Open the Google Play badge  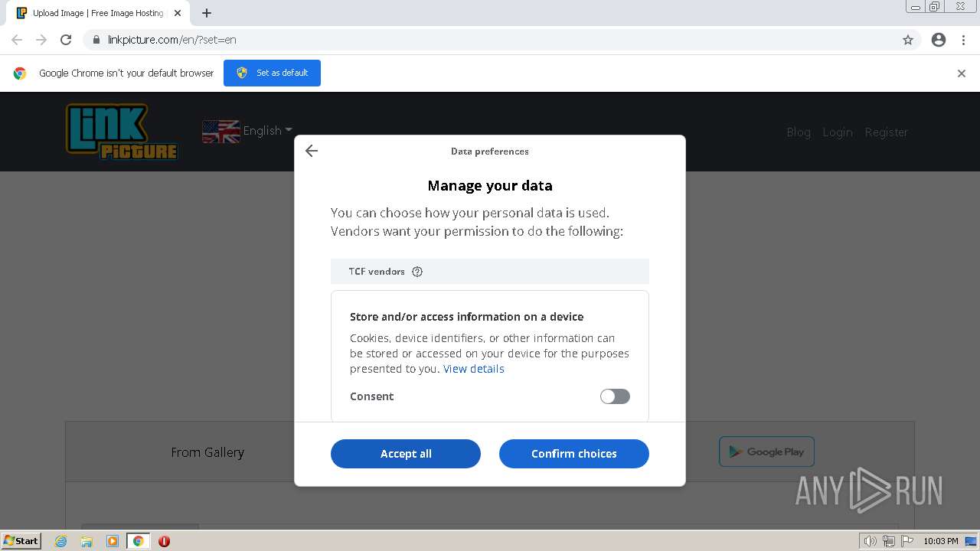point(766,452)
